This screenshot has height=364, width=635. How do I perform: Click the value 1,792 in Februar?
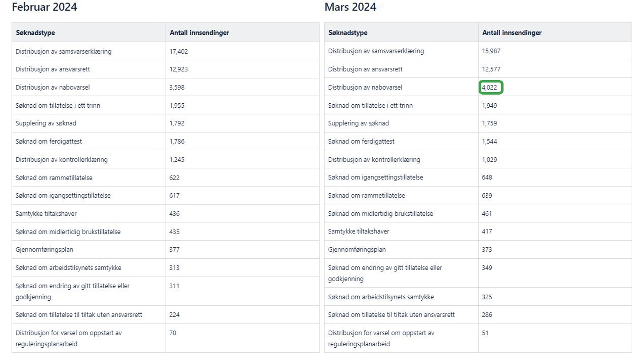pos(177,123)
